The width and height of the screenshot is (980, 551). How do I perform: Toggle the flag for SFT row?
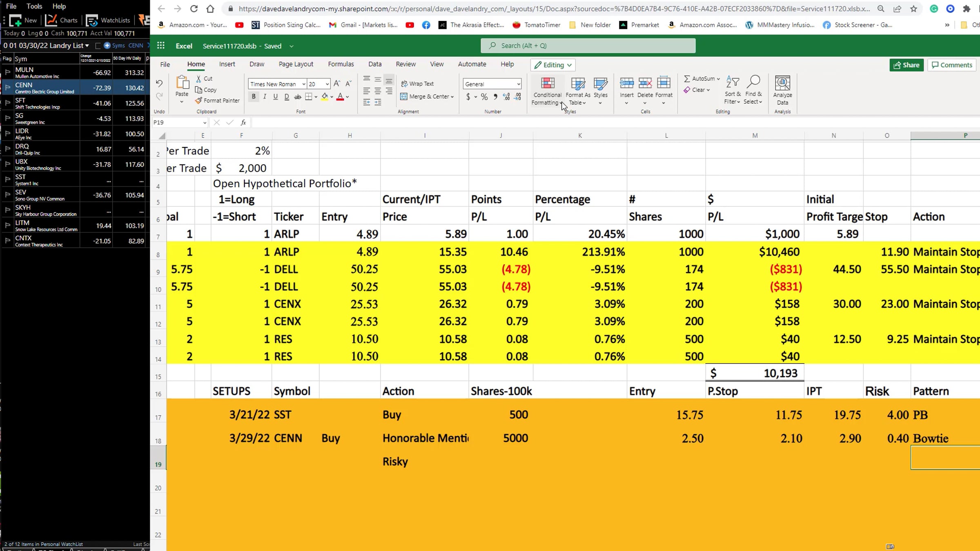tap(7, 103)
